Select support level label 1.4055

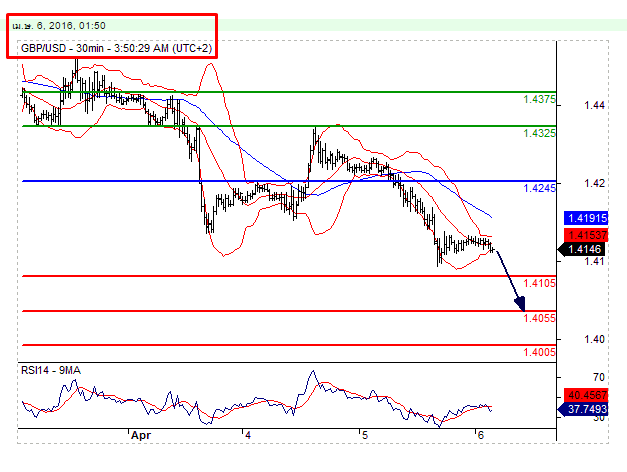[x=539, y=318]
